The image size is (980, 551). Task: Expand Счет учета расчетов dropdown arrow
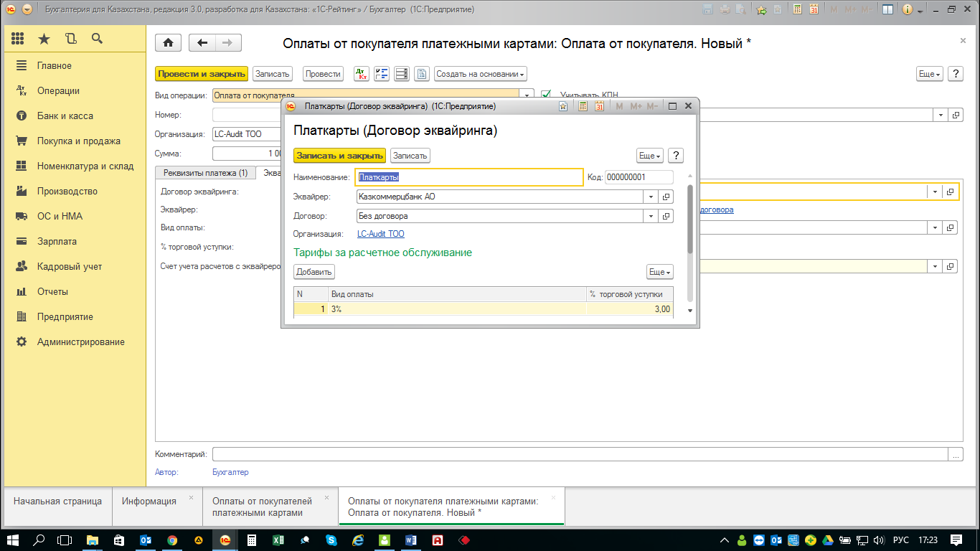point(936,266)
